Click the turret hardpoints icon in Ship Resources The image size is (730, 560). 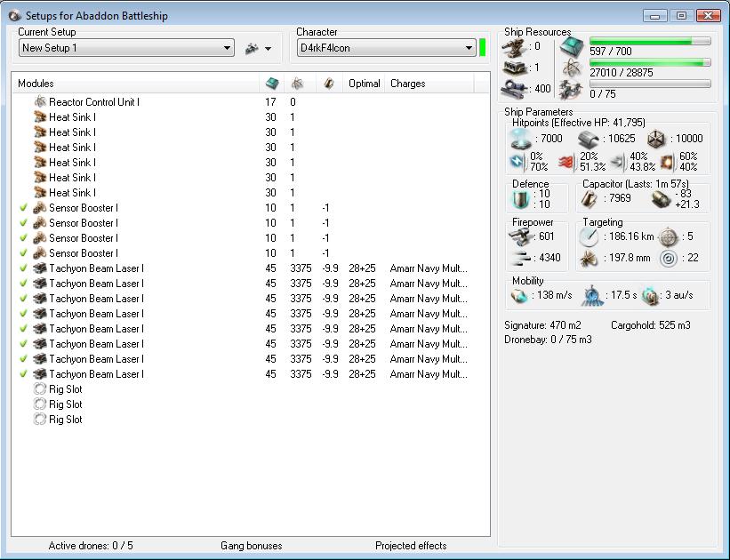pos(515,47)
